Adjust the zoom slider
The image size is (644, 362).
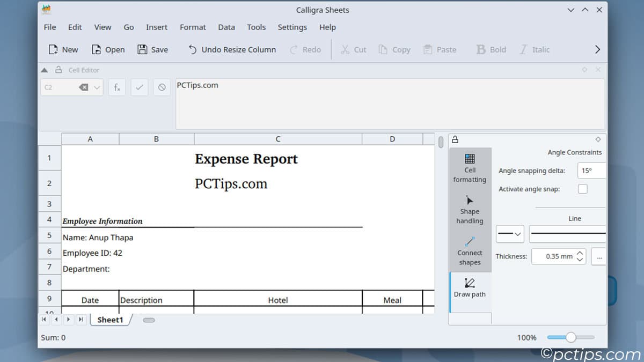[x=570, y=337]
